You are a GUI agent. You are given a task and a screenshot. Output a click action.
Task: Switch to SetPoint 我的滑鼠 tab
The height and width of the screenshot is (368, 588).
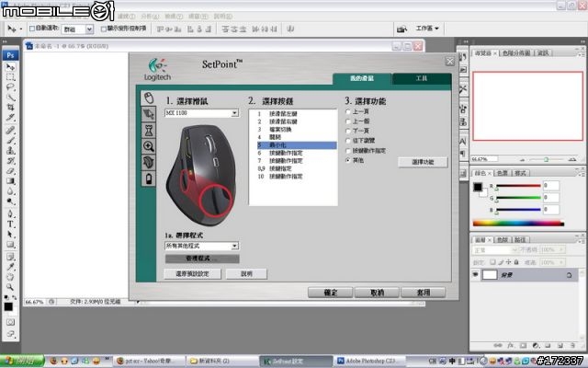362,78
